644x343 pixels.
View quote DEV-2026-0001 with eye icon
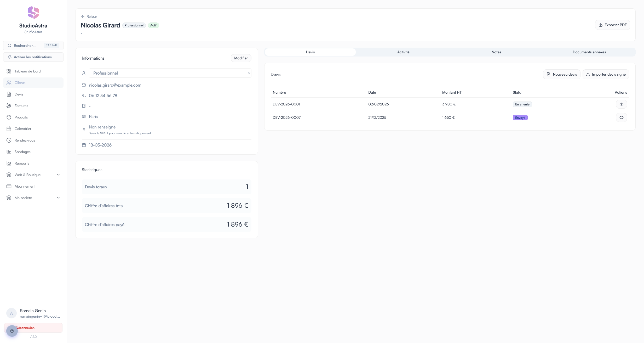pyautogui.click(x=621, y=104)
